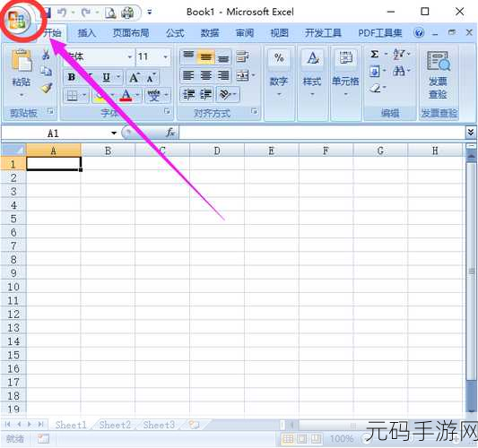This screenshot has height=448, width=478.
Task: Center text horizontally
Action: 206,75
